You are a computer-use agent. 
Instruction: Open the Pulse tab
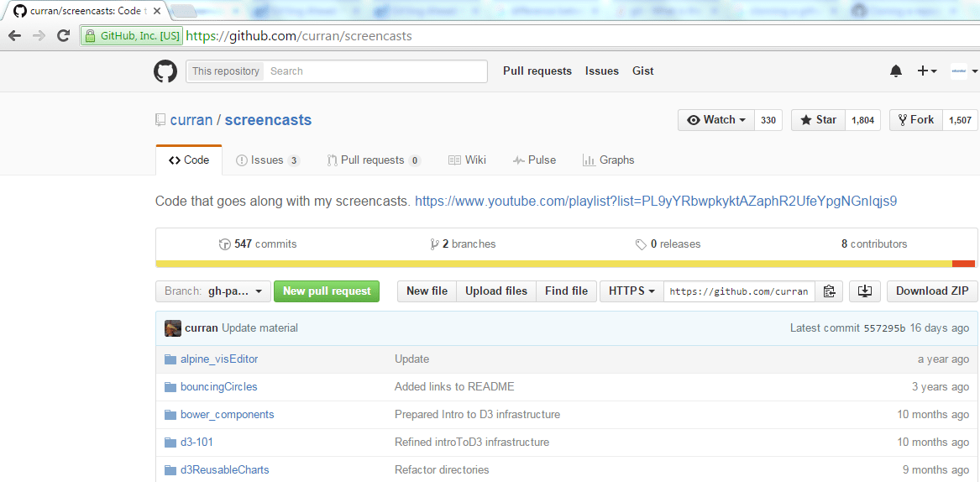tap(534, 160)
